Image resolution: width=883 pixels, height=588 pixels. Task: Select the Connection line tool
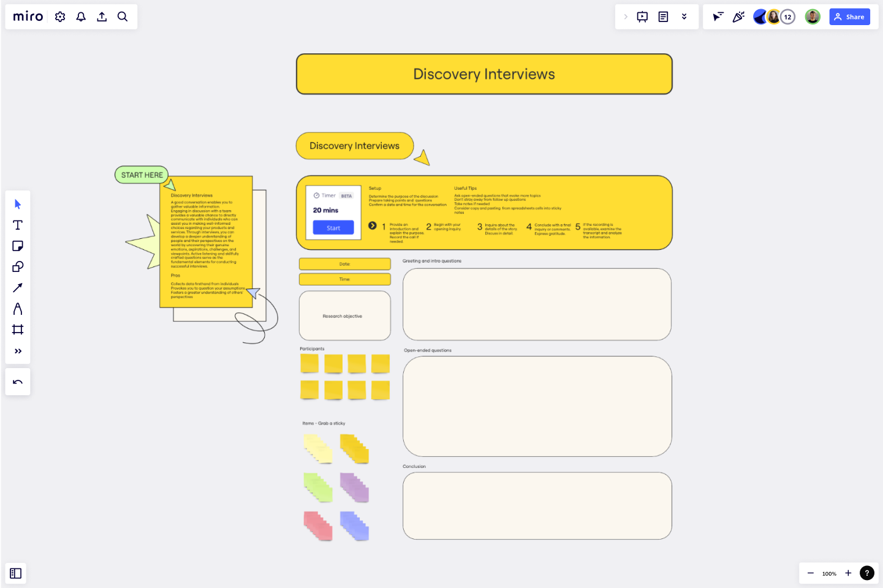[x=18, y=287]
